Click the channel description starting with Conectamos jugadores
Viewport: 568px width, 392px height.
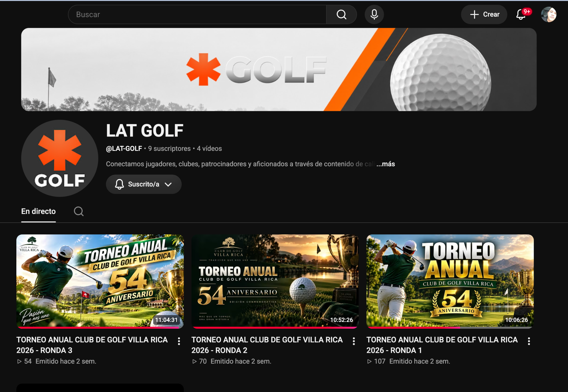pyautogui.click(x=240, y=164)
